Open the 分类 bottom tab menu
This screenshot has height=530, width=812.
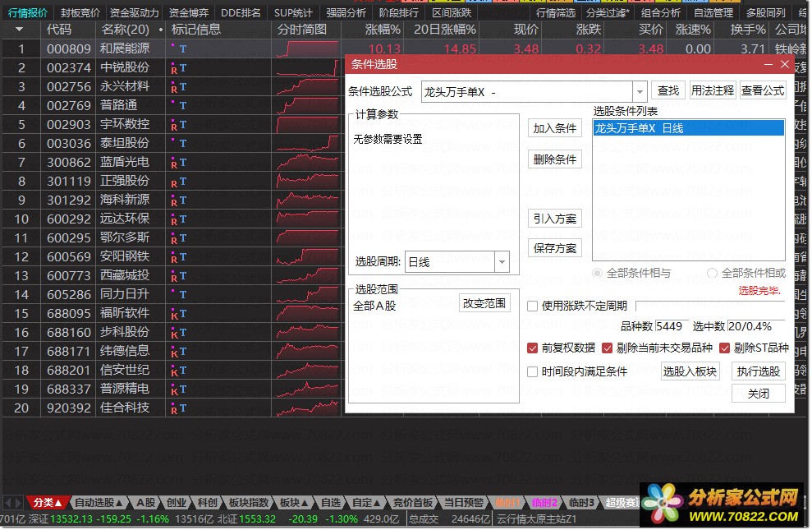point(47,503)
